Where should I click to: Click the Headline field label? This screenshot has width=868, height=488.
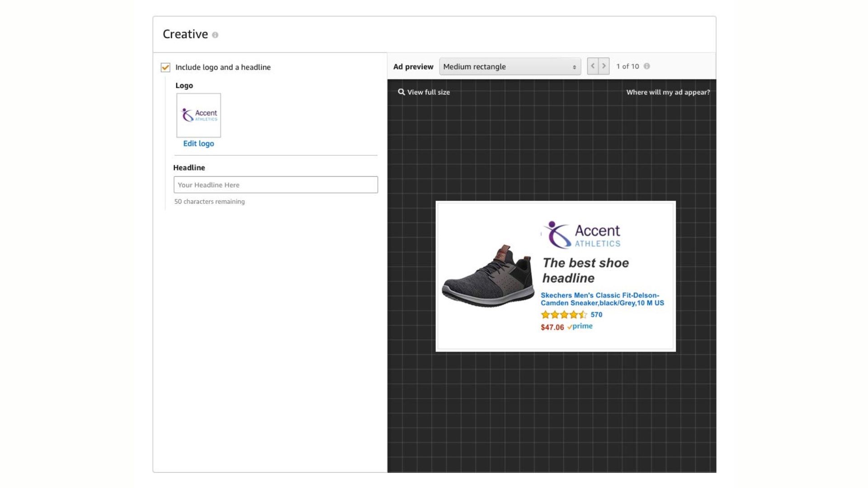[x=189, y=168]
